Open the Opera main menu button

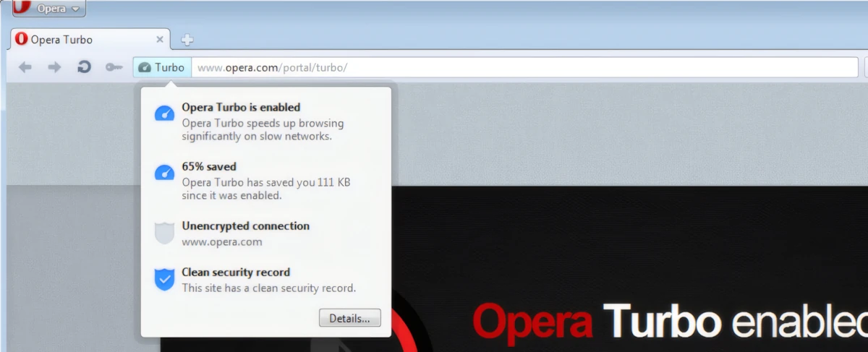(x=49, y=9)
